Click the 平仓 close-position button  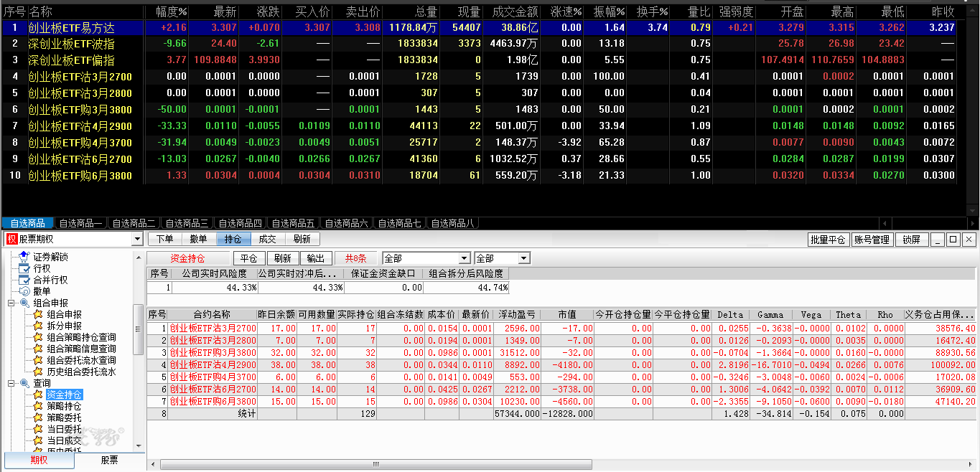(249, 258)
